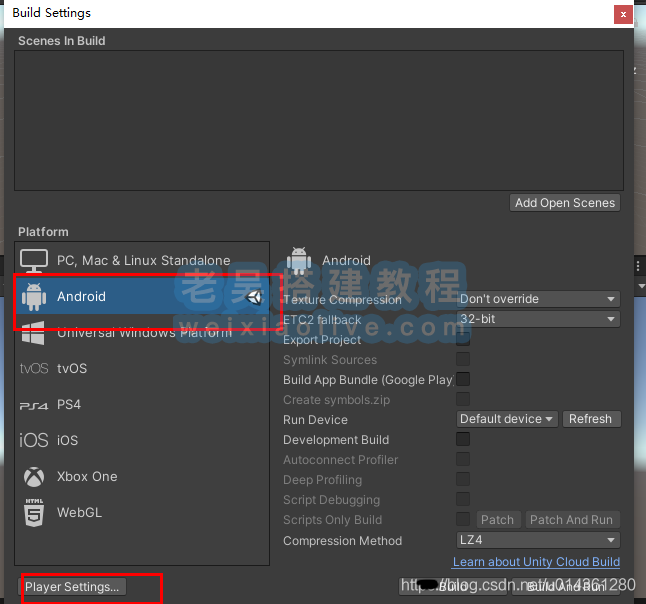646x604 pixels.
Task: Click the Universal Windows Platform logo icon
Action: click(x=34, y=333)
